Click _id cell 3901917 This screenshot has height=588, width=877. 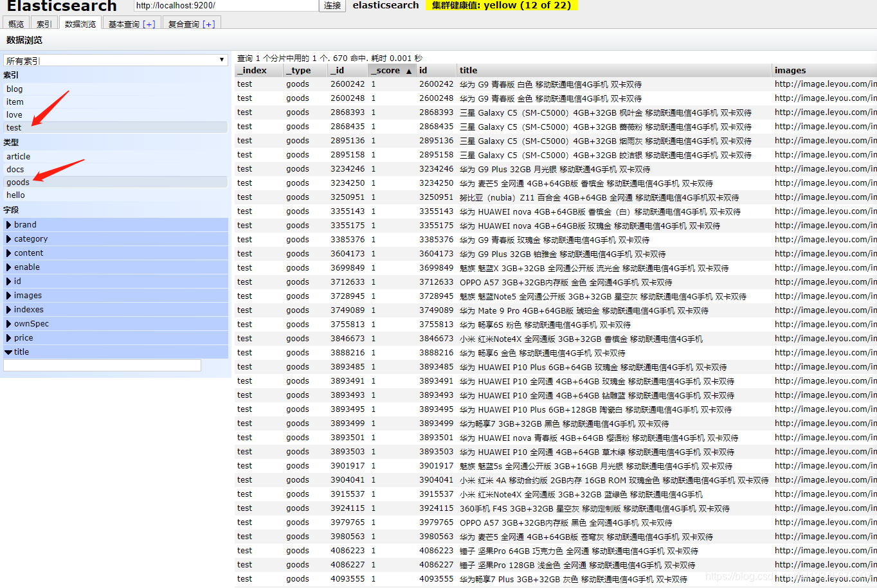point(348,466)
